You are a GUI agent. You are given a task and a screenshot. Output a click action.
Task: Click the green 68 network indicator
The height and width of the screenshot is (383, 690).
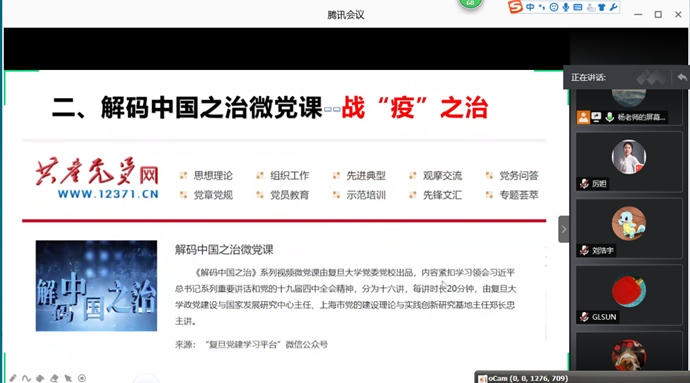coord(470,4)
